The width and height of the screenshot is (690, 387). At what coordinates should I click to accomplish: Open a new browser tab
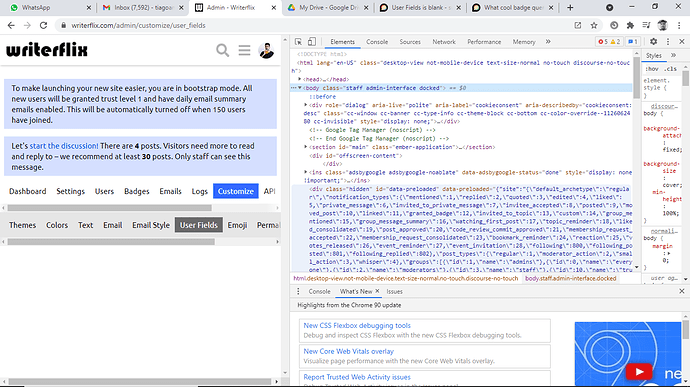click(x=570, y=7)
